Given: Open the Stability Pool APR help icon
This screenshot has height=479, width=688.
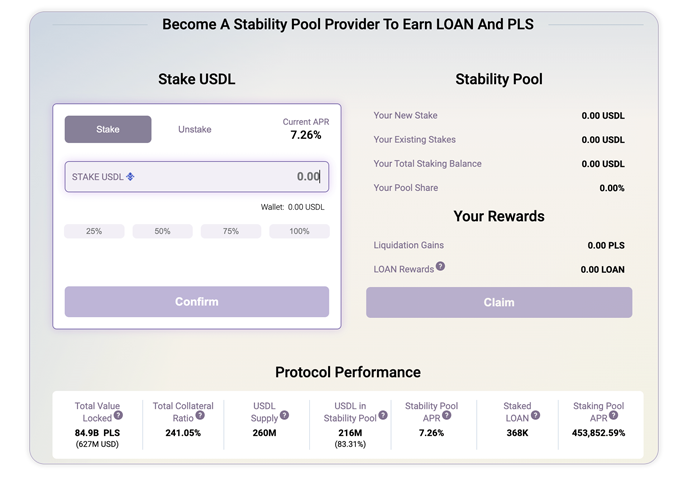Looking at the screenshot, I should point(447,415).
